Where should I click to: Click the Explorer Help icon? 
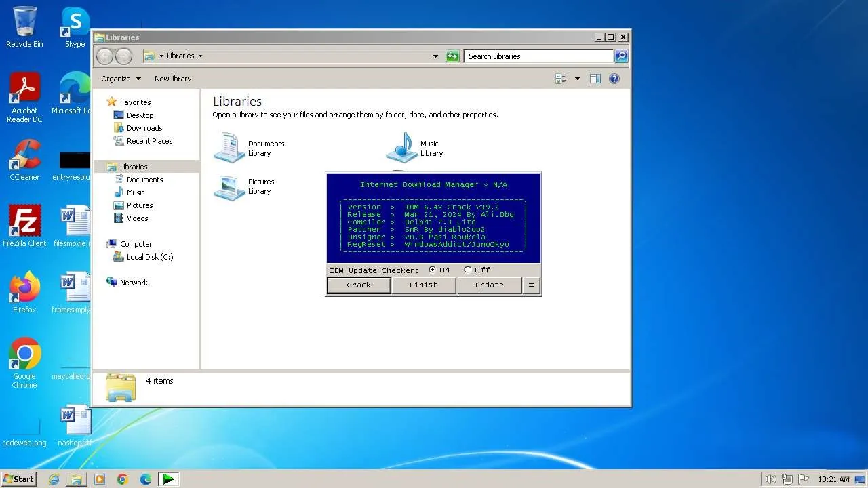pos(614,79)
